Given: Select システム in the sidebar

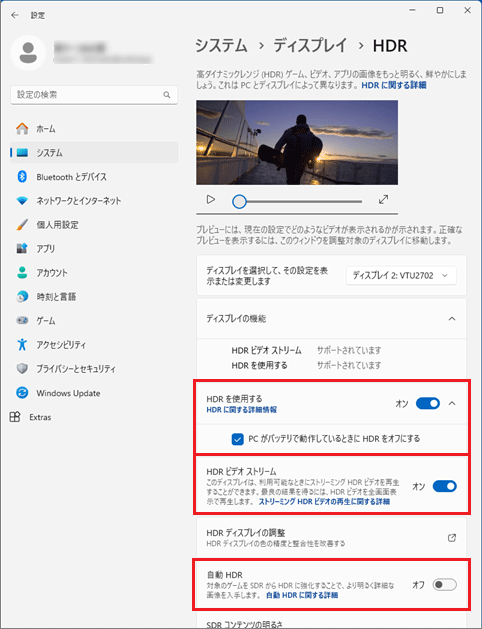Looking at the screenshot, I should click(94, 153).
